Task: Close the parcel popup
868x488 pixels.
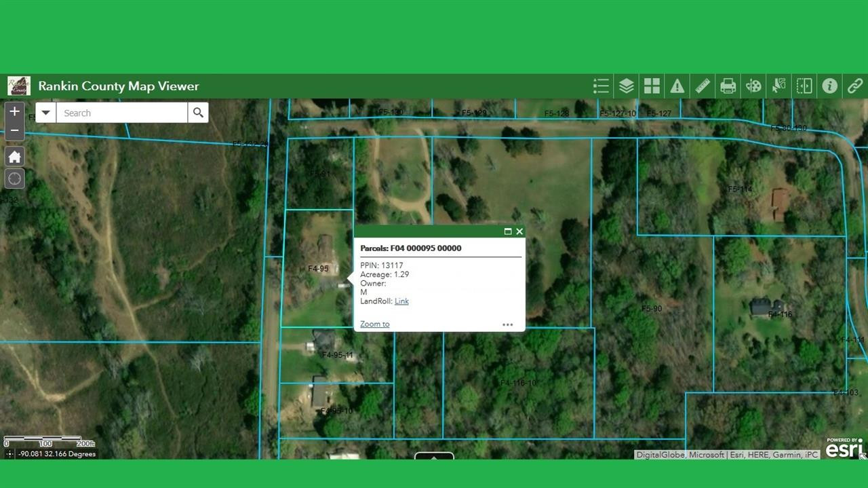Action: [519, 231]
